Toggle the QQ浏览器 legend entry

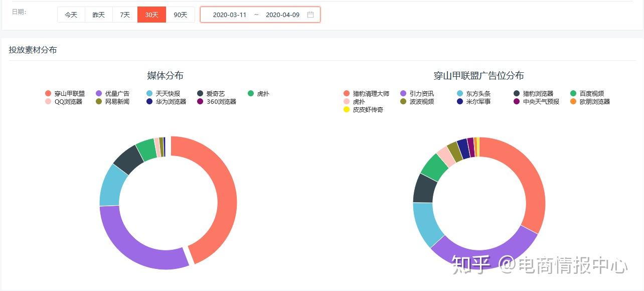64,101
